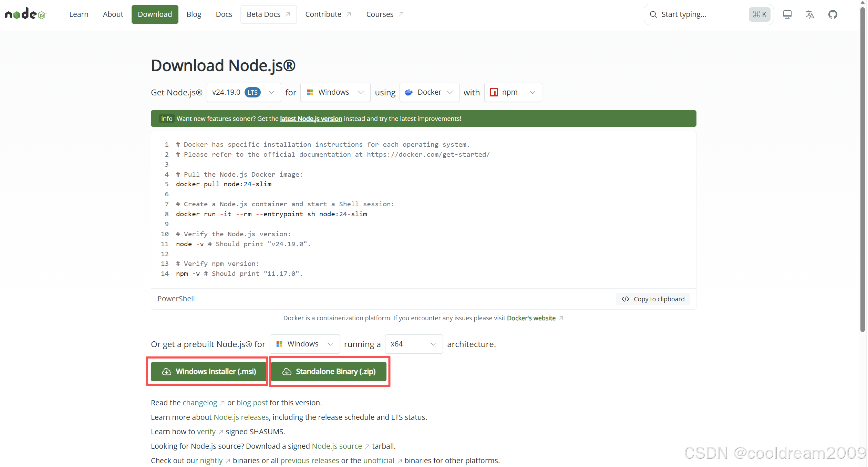The width and height of the screenshot is (868, 467).
Task: Click the ⌘K shortcut badge
Action: (x=759, y=14)
